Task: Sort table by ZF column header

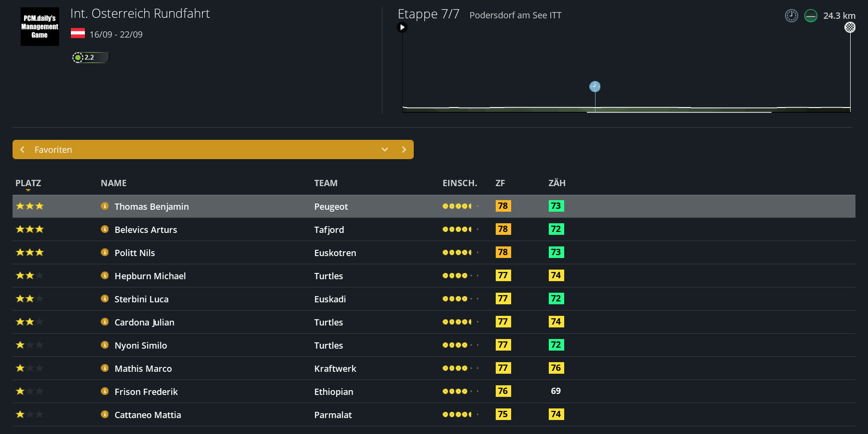Action: pyautogui.click(x=500, y=183)
